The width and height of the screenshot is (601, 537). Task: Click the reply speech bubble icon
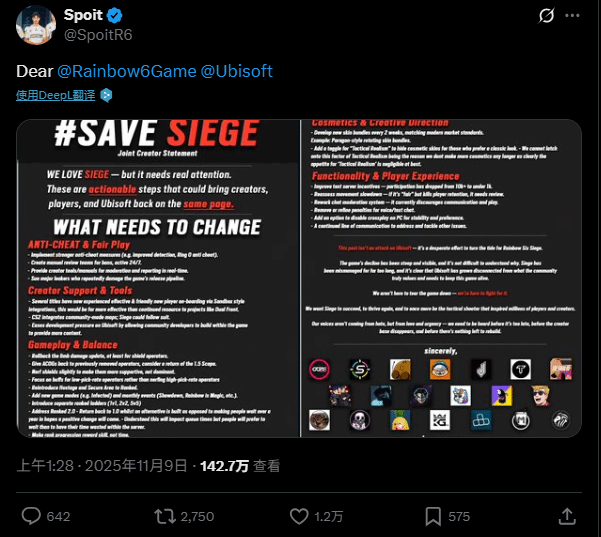(x=30, y=516)
